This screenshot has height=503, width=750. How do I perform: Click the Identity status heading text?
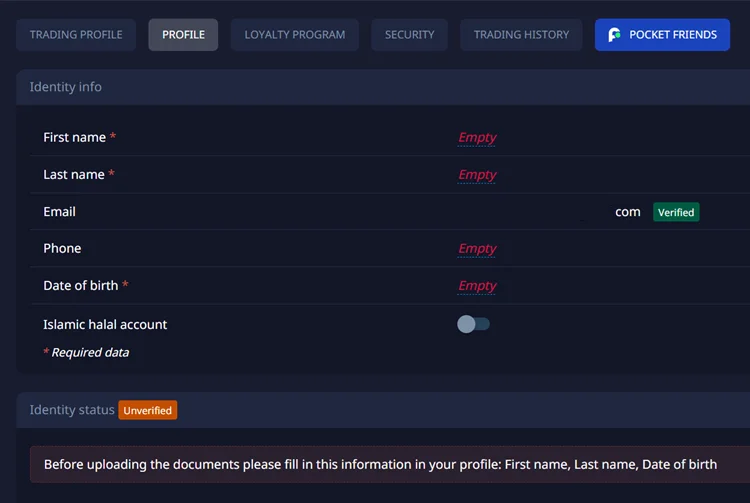tap(72, 410)
